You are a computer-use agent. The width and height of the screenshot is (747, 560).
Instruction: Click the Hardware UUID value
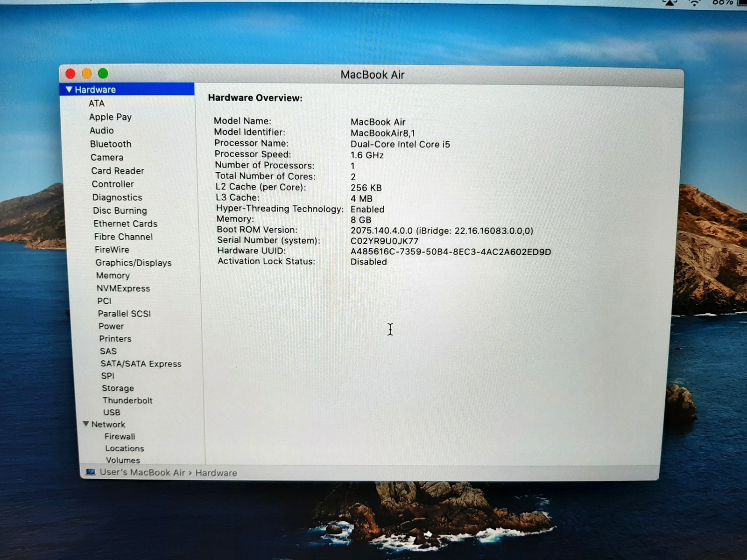[451, 252]
